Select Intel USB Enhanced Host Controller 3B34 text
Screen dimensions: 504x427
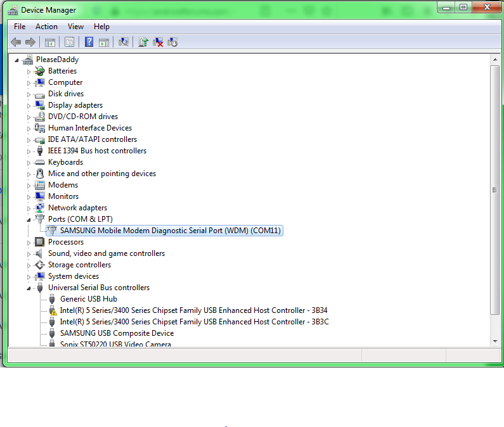click(193, 310)
